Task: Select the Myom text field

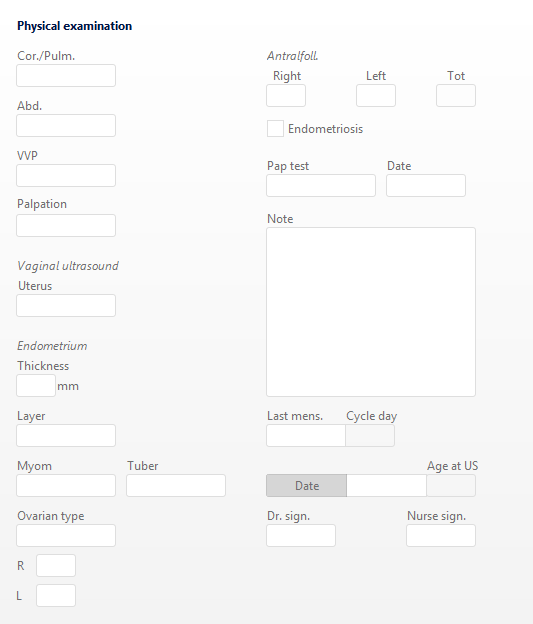Action: [x=66, y=486]
